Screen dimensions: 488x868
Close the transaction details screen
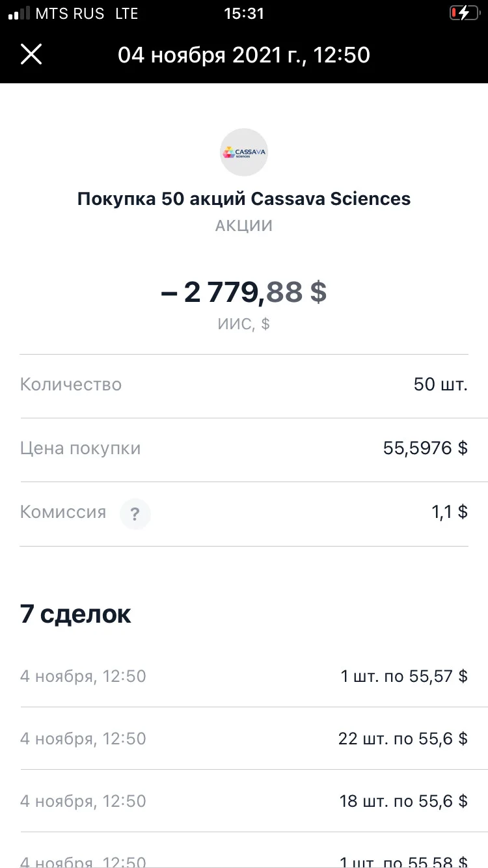tap(31, 54)
